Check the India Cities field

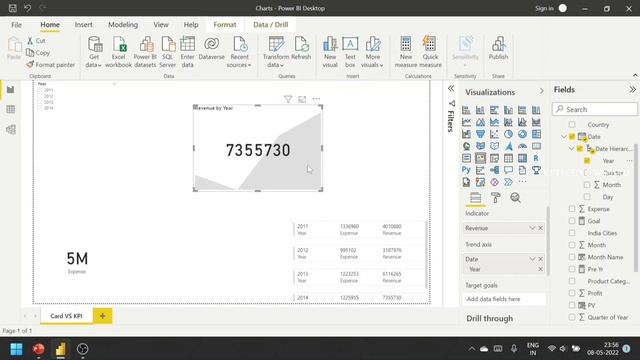click(572, 233)
